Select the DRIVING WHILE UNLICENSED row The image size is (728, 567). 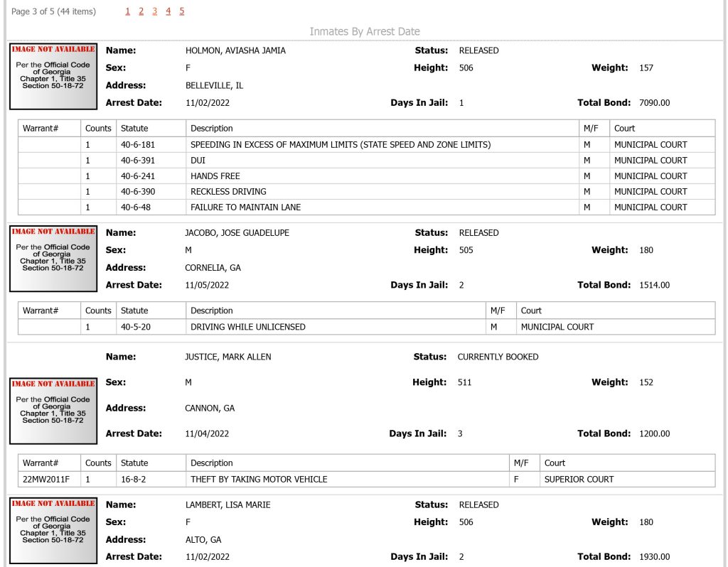pyautogui.click(x=366, y=327)
